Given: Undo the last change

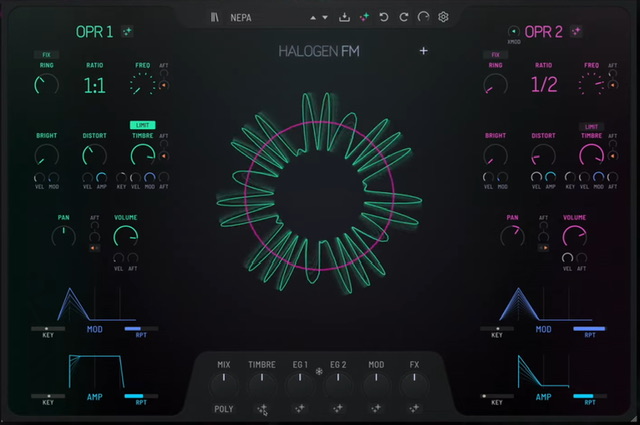Looking at the screenshot, I should pos(384,17).
